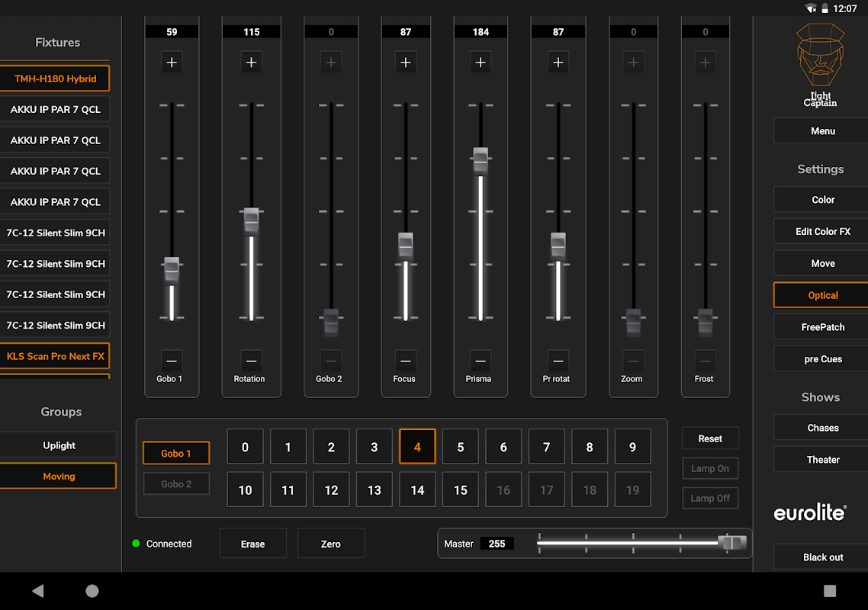Select gobo number 15
The width and height of the screenshot is (868, 610).
(x=461, y=490)
